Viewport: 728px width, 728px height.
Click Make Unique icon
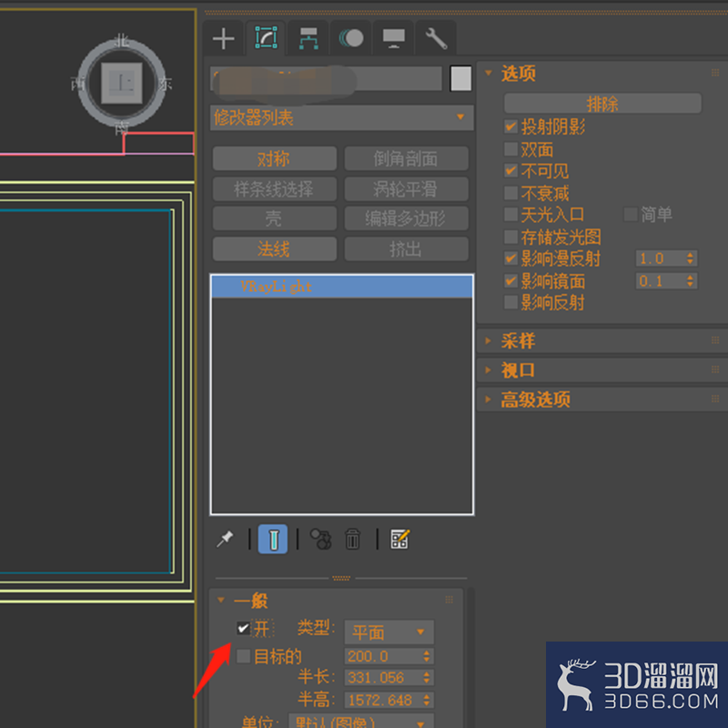(x=321, y=539)
